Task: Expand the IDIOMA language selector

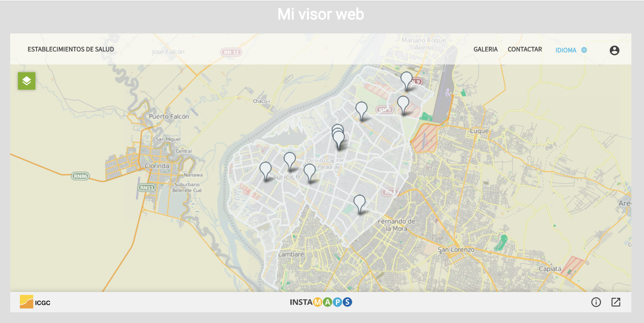Action: tap(565, 50)
